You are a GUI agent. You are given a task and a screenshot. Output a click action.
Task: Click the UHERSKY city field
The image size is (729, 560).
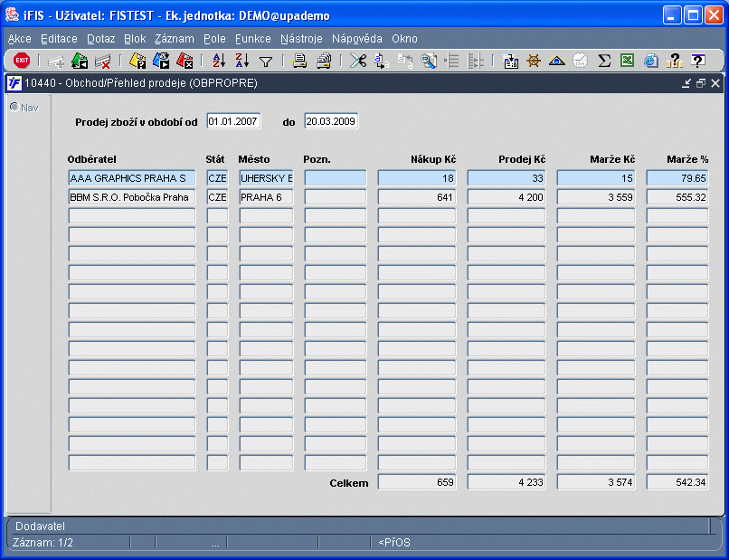coord(267,178)
